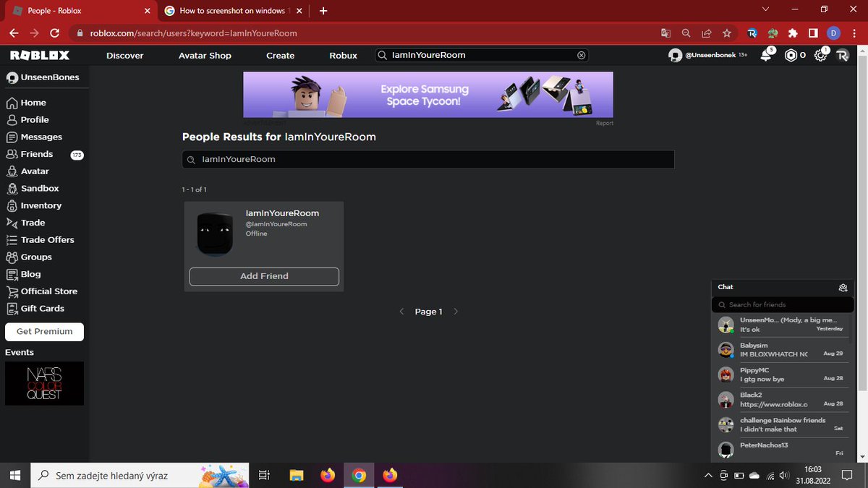Open the Robux menu item

coord(344,56)
